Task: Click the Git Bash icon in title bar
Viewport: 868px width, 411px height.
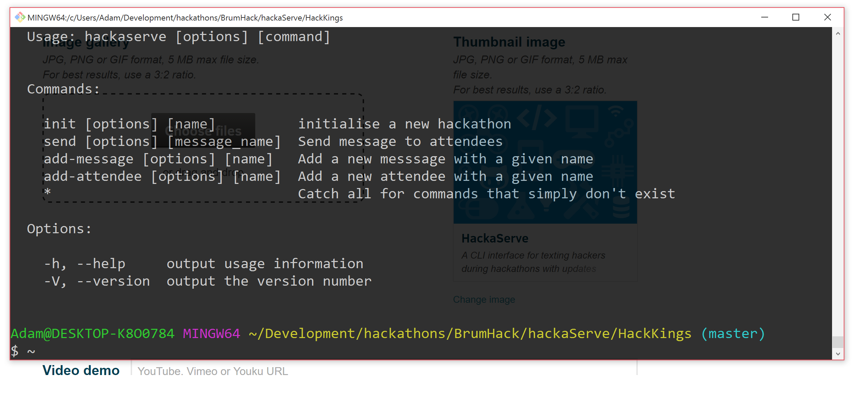Action: (20, 17)
